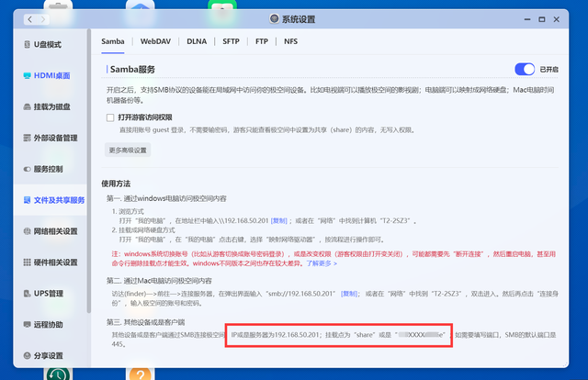Click the 远程协助 icon
Screen dimensions: 588x380
pyautogui.click(x=27, y=325)
